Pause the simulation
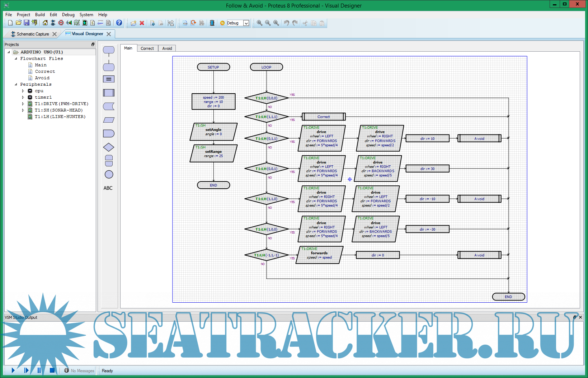The width and height of the screenshot is (588, 378). pos(39,370)
